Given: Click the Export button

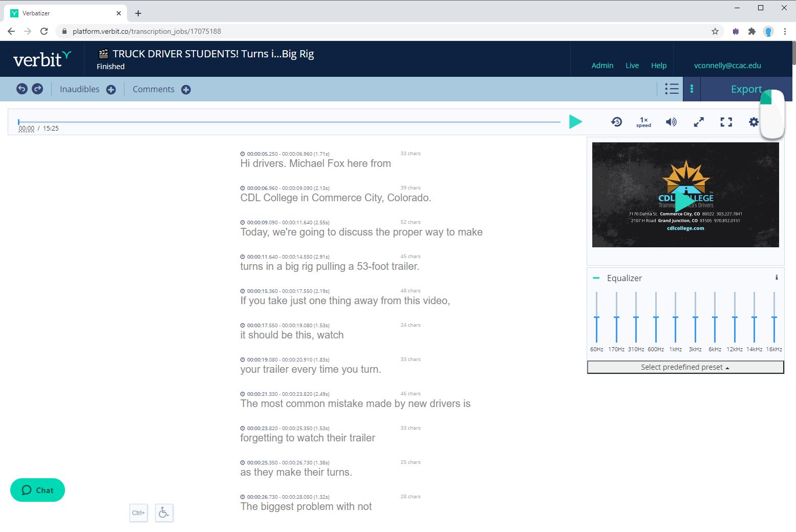Looking at the screenshot, I should pos(746,89).
